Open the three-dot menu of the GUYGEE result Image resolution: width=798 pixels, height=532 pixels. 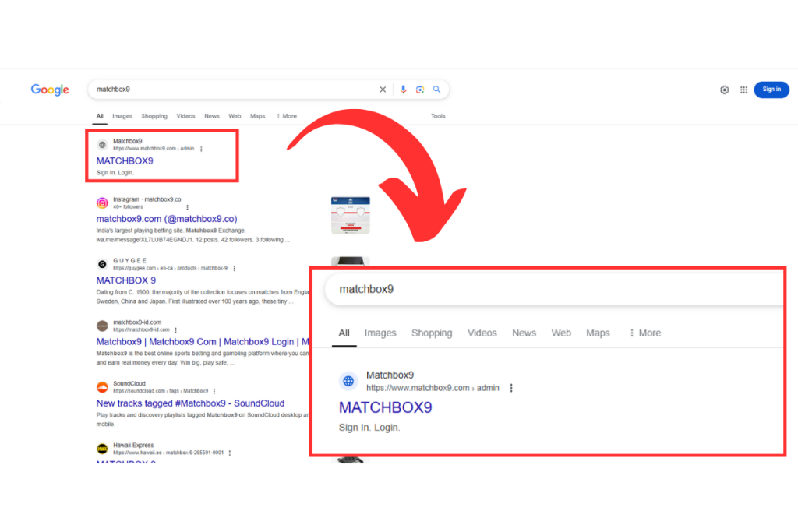point(234,268)
